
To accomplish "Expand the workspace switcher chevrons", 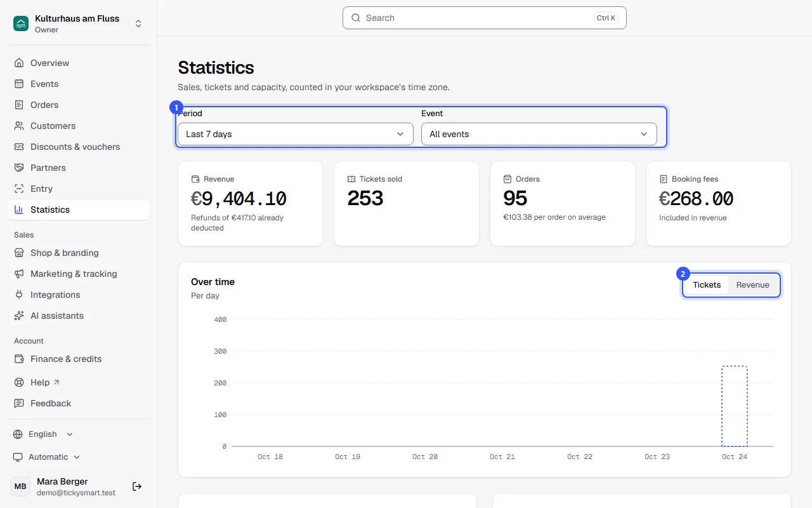I will pyautogui.click(x=138, y=23).
